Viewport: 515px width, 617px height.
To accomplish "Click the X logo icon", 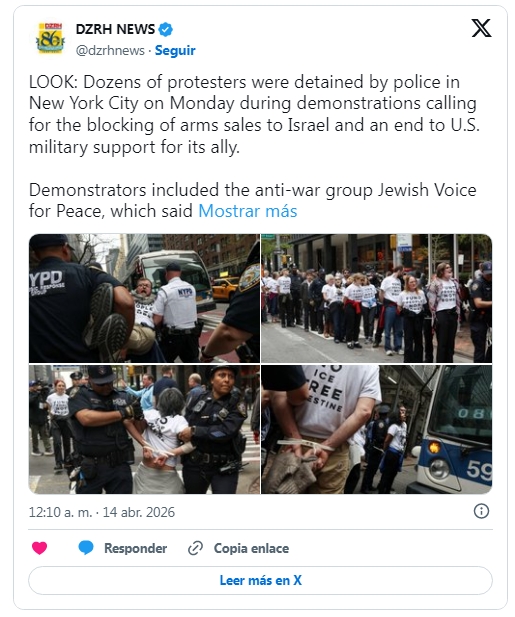I will pos(481,28).
